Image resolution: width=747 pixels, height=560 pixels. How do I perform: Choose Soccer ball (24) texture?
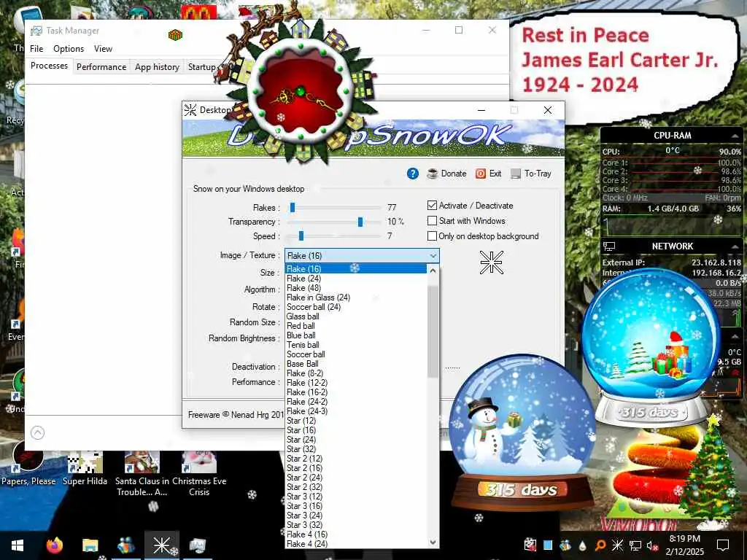356,307
